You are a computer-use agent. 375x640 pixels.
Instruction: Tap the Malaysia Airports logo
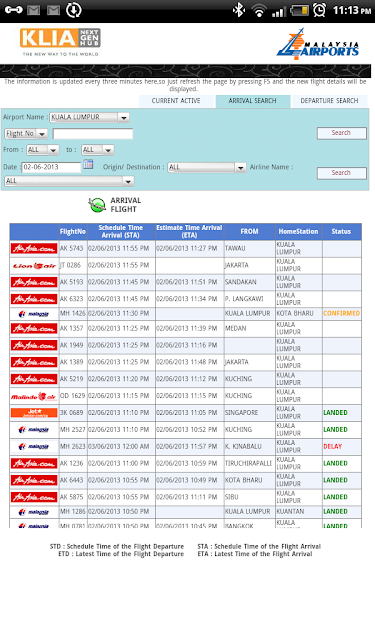[318, 44]
